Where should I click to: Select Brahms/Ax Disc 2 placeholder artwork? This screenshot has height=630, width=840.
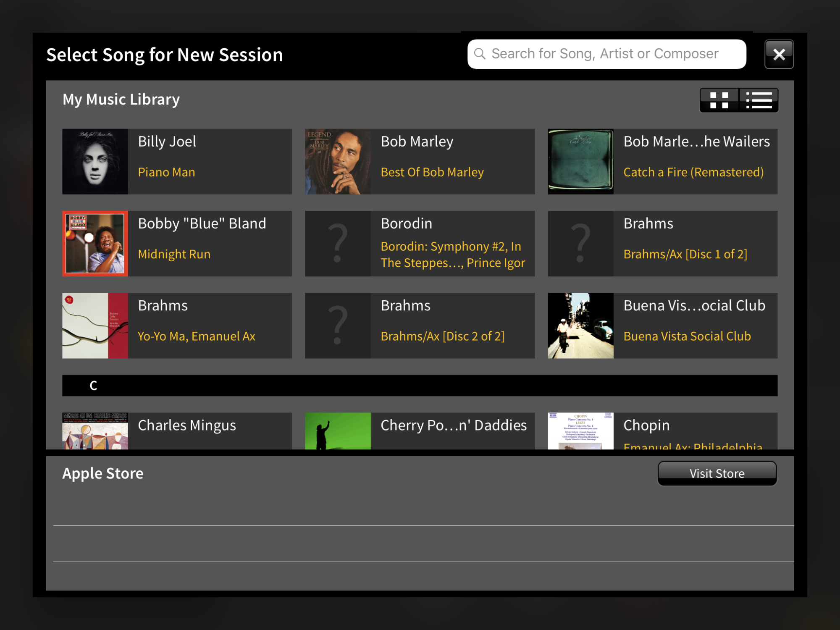click(338, 325)
